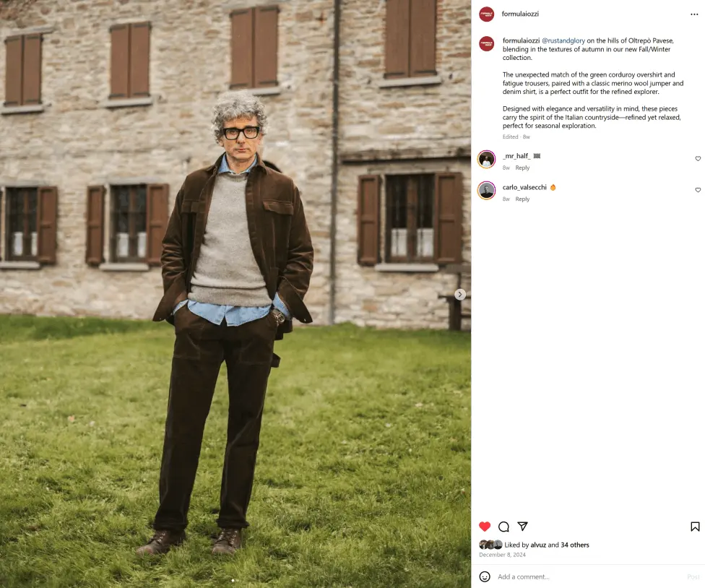Viewport: 705px width, 588px height.
Task: Like the _mr_half_ comment heart
Action: point(698,159)
